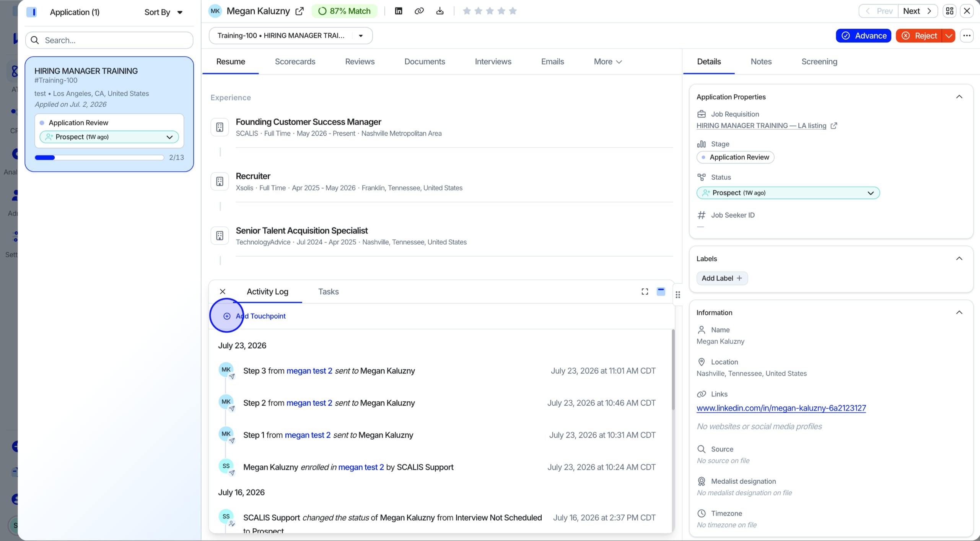The height and width of the screenshot is (541, 980).
Task: Open megan test 2 link in Step 3
Action: point(309,371)
